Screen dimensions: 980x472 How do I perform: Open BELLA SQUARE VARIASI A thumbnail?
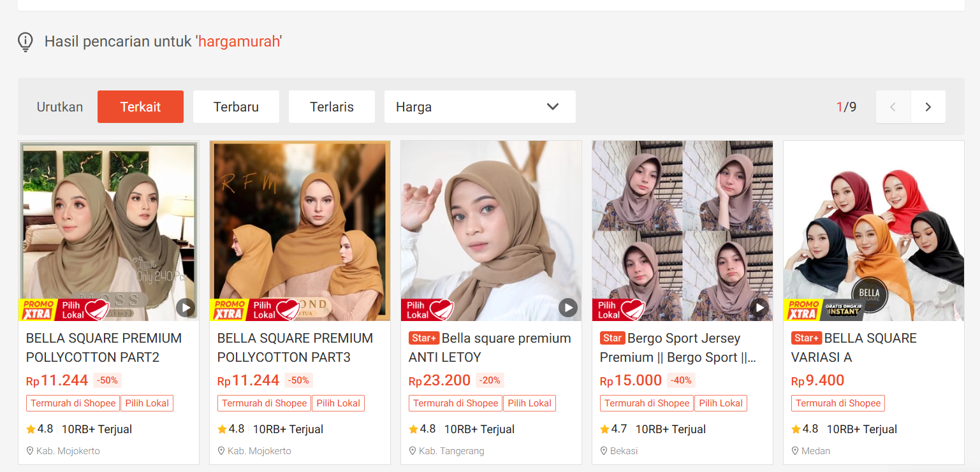pos(874,231)
